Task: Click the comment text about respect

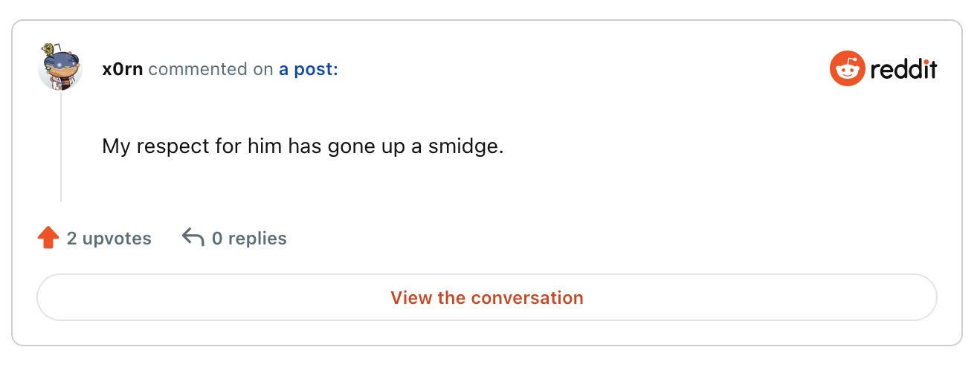Action: click(x=303, y=146)
